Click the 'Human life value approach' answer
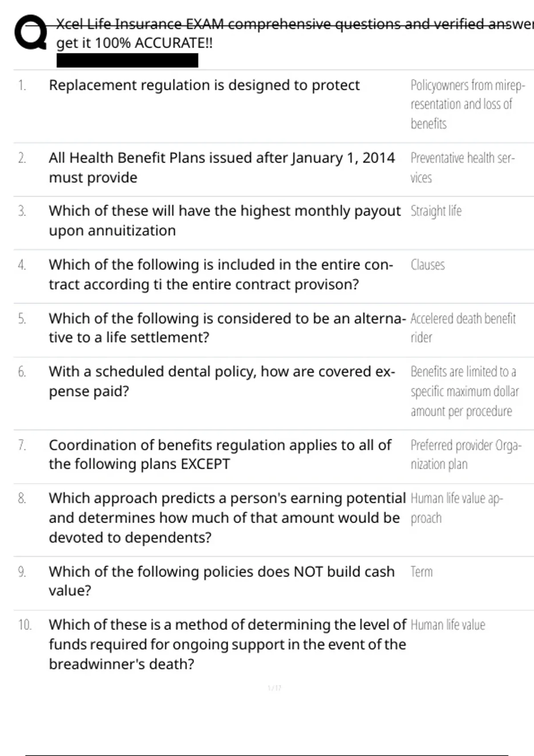The width and height of the screenshot is (534, 756). [457, 508]
